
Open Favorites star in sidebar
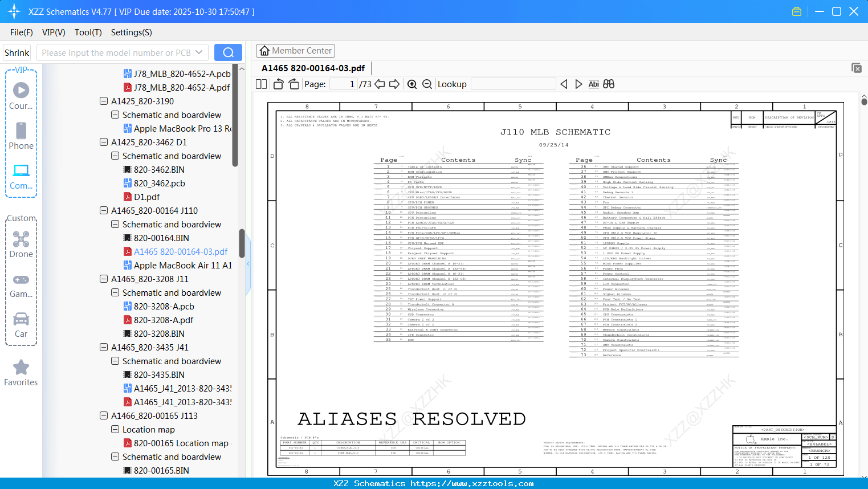click(x=21, y=373)
